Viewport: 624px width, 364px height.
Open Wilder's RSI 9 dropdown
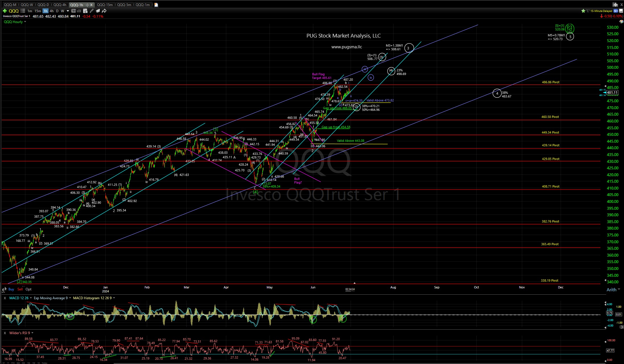click(21, 333)
